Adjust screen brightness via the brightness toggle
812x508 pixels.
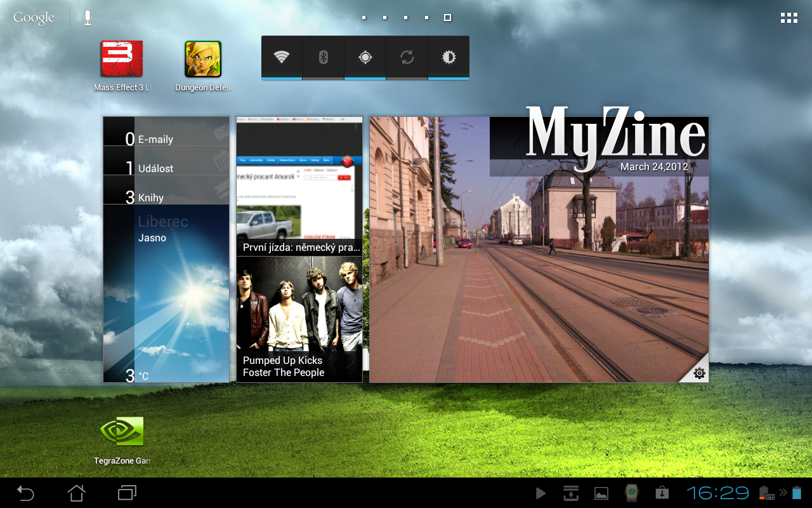[x=449, y=57]
